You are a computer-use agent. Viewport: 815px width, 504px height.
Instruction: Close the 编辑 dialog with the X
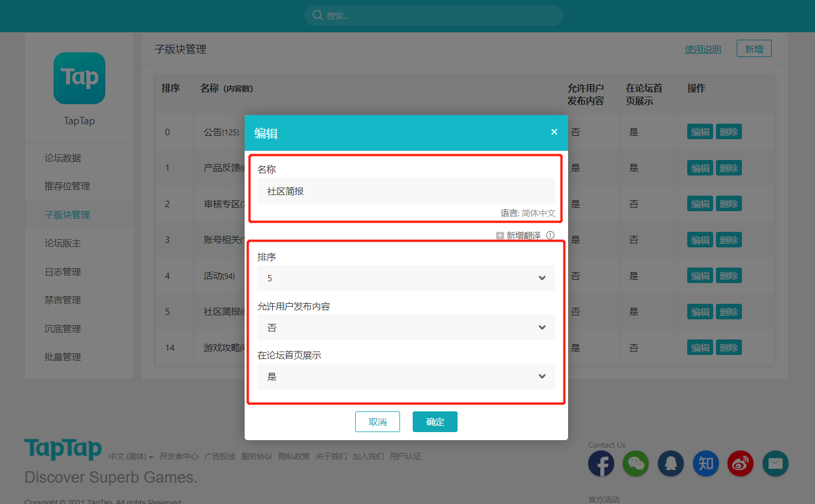click(554, 132)
